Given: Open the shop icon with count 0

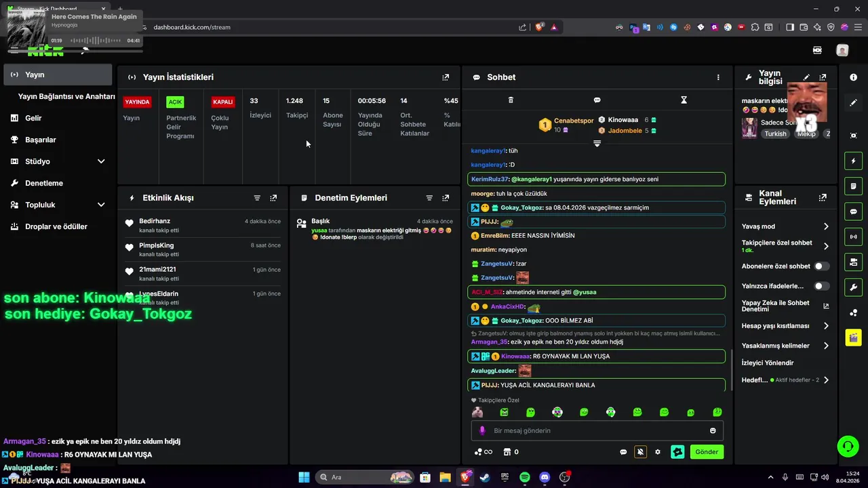Looking at the screenshot, I should pos(511,452).
